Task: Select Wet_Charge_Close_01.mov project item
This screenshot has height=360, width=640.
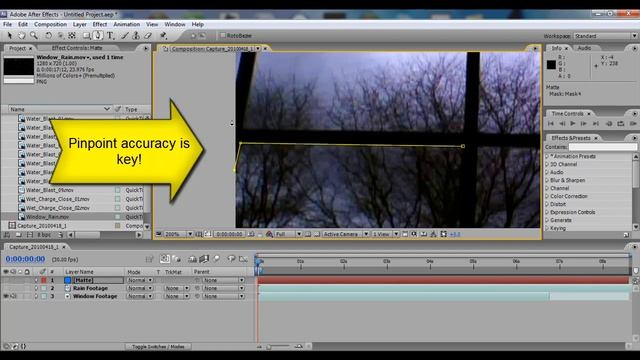Action: 58,199
